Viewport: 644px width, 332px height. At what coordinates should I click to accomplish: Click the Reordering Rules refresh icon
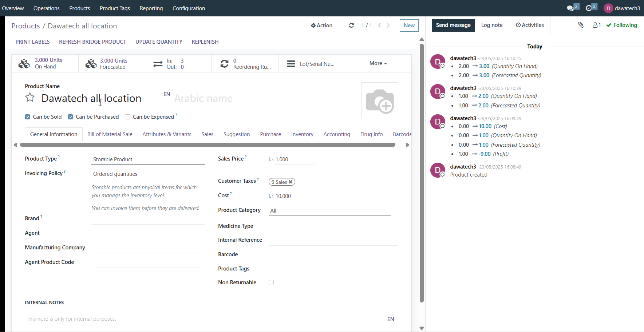point(225,64)
